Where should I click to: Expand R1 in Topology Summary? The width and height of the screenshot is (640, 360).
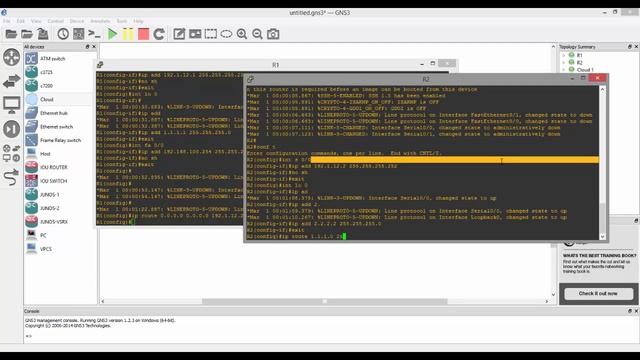(564, 55)
